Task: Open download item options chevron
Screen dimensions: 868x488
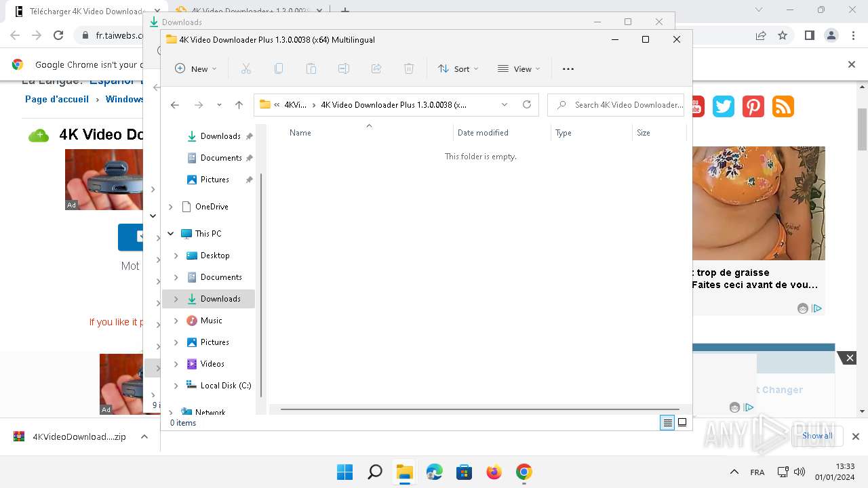Action: click(144, 437)
